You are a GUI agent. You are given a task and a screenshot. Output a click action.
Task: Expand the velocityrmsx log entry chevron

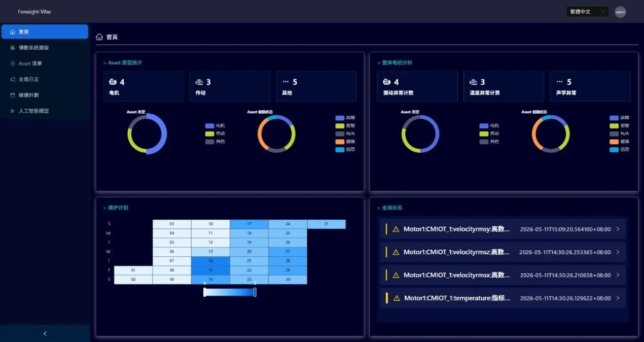pyautogui.click(x=618, y=275)
